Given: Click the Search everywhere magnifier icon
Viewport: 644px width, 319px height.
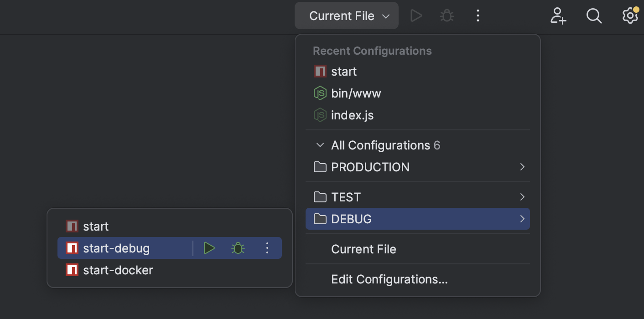Looking at the screenshot, I should pyautogui.click(x=594, y=15).
